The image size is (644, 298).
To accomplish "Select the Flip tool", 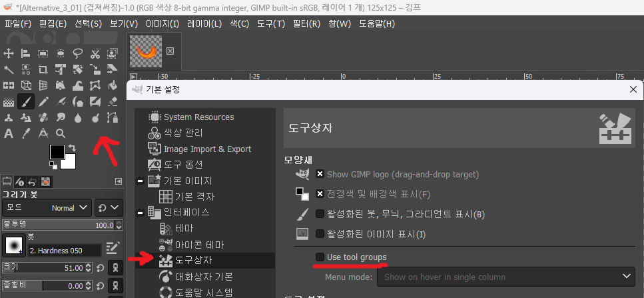I will [x=8, y=85].
